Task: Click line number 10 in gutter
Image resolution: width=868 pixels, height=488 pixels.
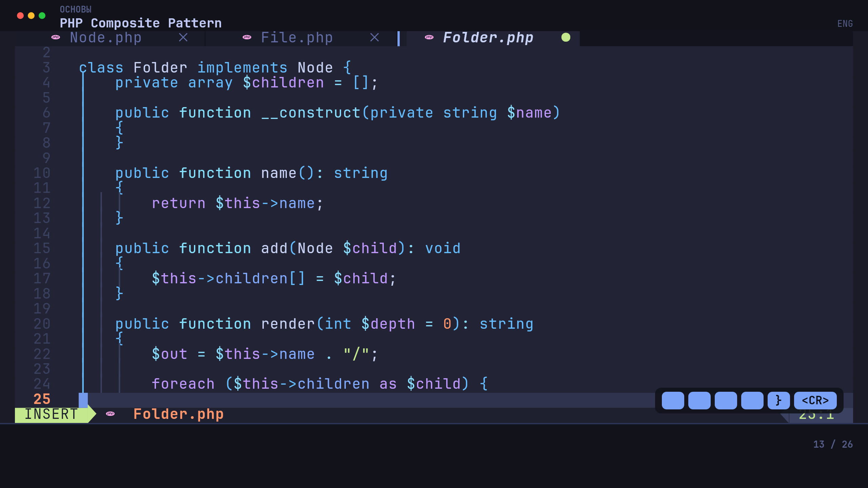Action: click(x=42, y=173)
